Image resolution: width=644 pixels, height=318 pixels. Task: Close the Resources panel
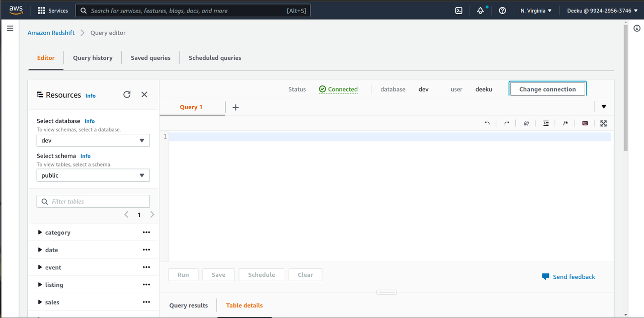[144, 95]
